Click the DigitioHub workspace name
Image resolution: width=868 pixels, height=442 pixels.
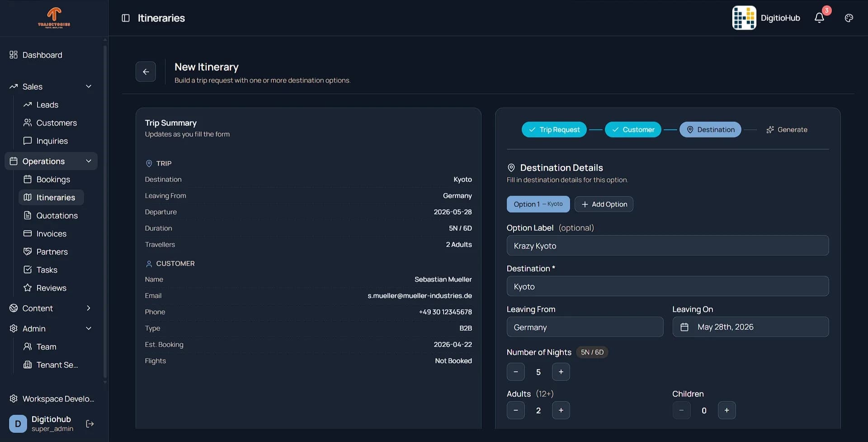pos(780,18)
